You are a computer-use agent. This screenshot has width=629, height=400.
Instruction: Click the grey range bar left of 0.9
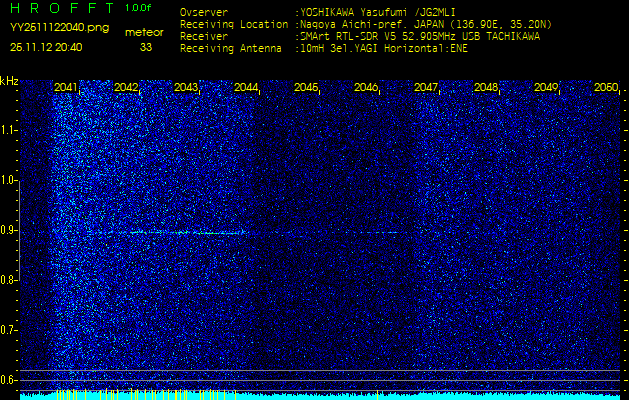tap(19, 230)
